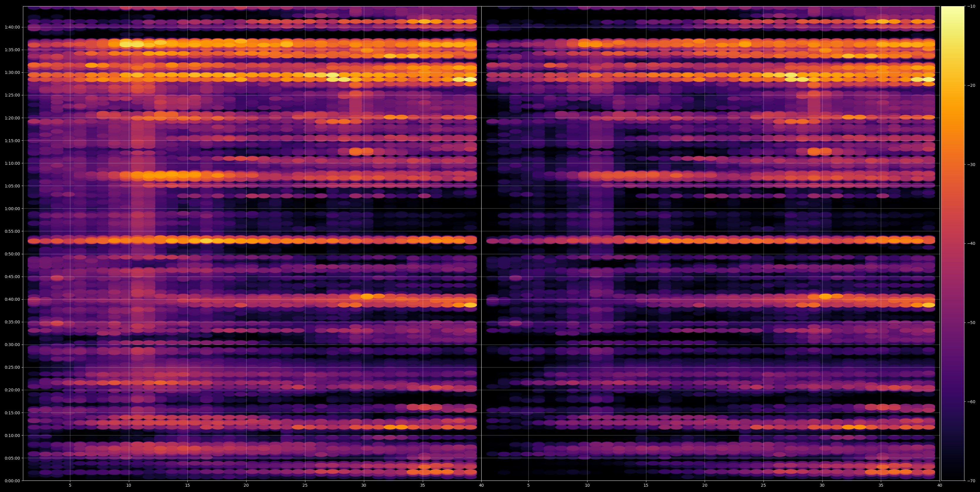
Task: Select x-axis label 30 under right heatmap
Action: [x=822, y=486]
